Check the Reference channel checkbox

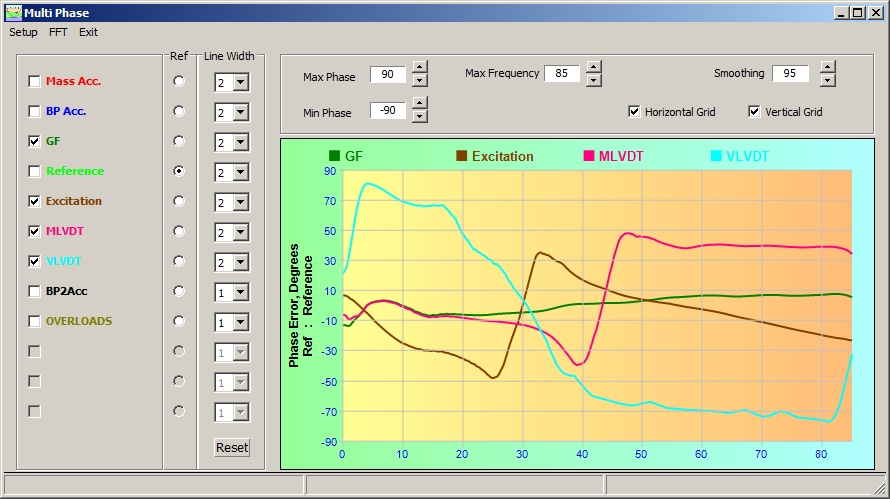tap(35, 171)
